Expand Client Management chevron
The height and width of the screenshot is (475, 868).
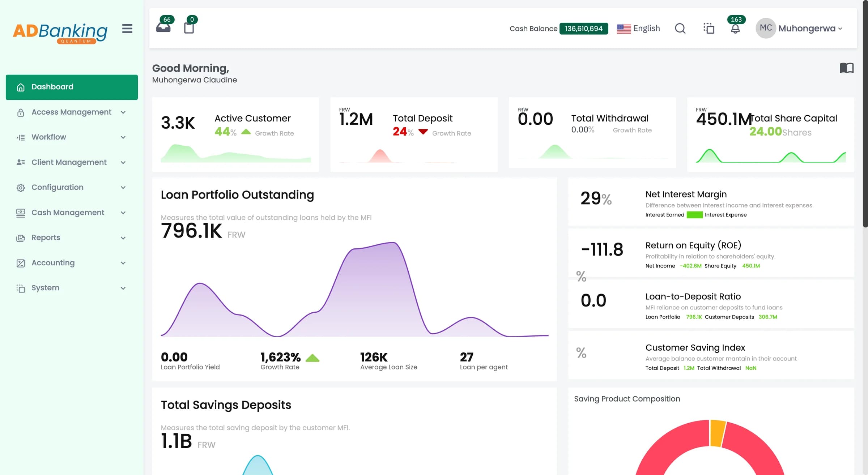click(123, 163)
